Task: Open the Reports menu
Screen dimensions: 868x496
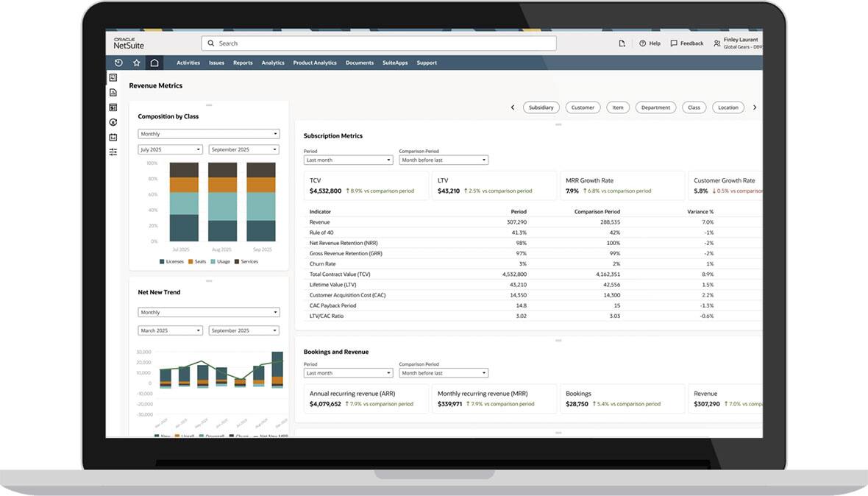Action: pos(243,63)
